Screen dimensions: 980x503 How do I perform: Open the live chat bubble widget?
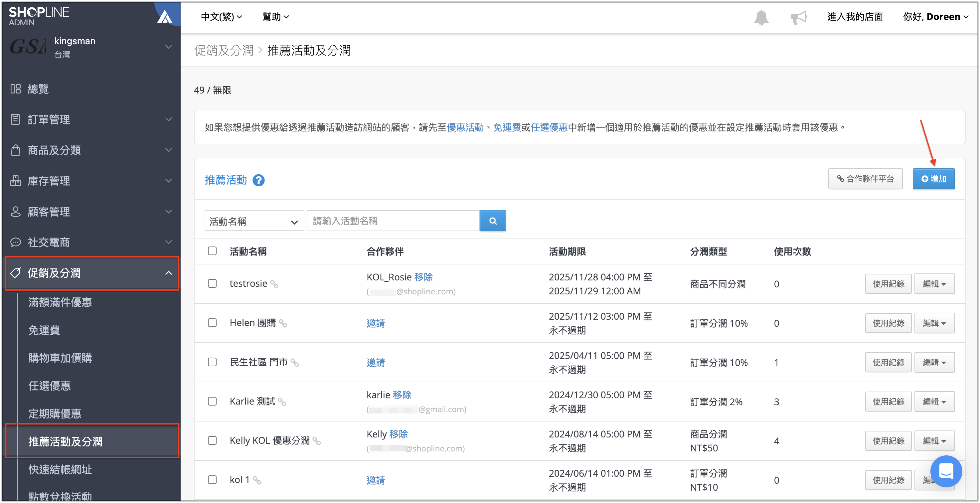946,471
